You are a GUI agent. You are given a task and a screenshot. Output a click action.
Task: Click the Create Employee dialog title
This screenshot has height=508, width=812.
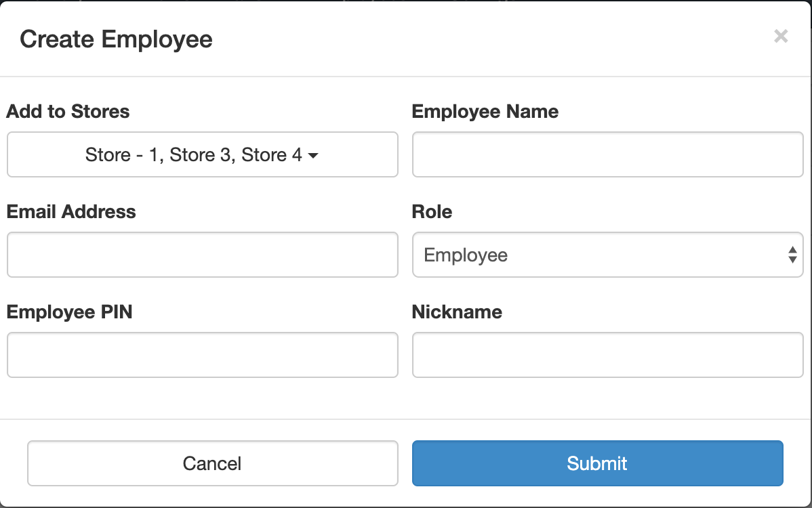click(x=116, y=39)
